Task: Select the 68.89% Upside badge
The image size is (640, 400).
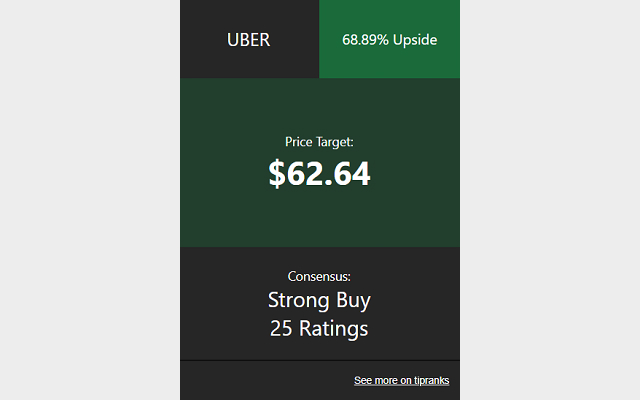Action: click(389, 39)
